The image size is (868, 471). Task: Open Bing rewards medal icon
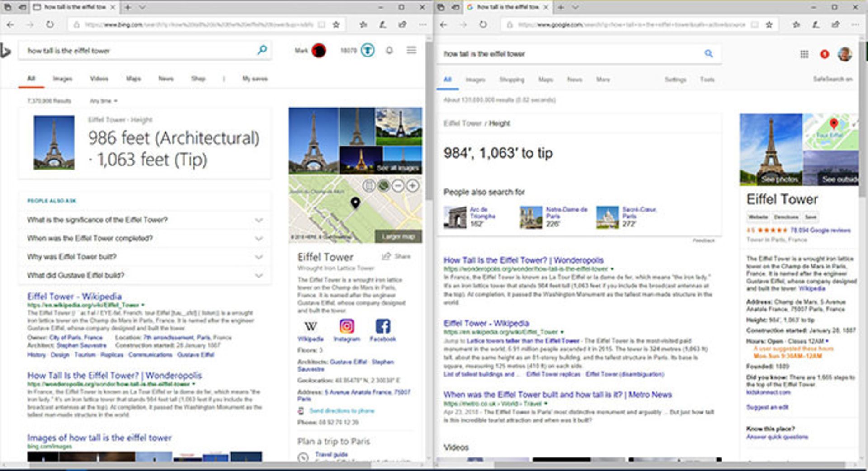368,50
